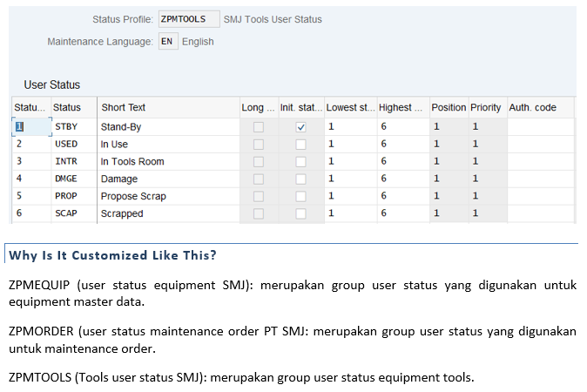Select the Priority column header

point(486,108)
